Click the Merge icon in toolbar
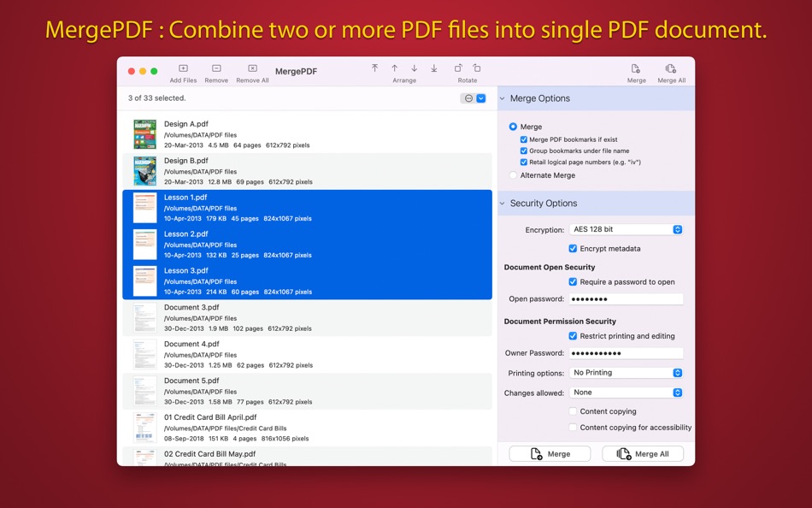This screenshot has width=812, height=508. coord(635,68)
